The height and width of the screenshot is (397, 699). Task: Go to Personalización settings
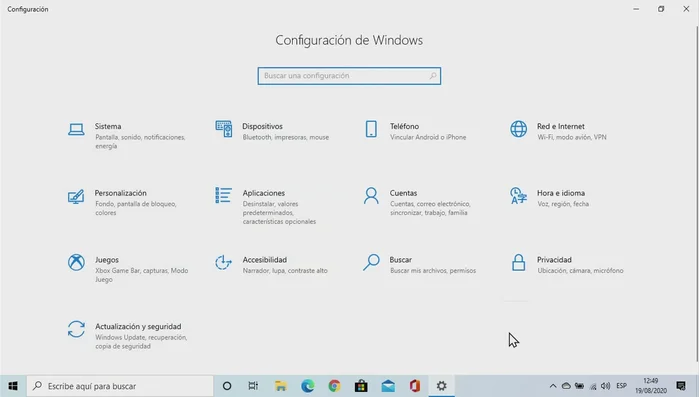point(120,193)
